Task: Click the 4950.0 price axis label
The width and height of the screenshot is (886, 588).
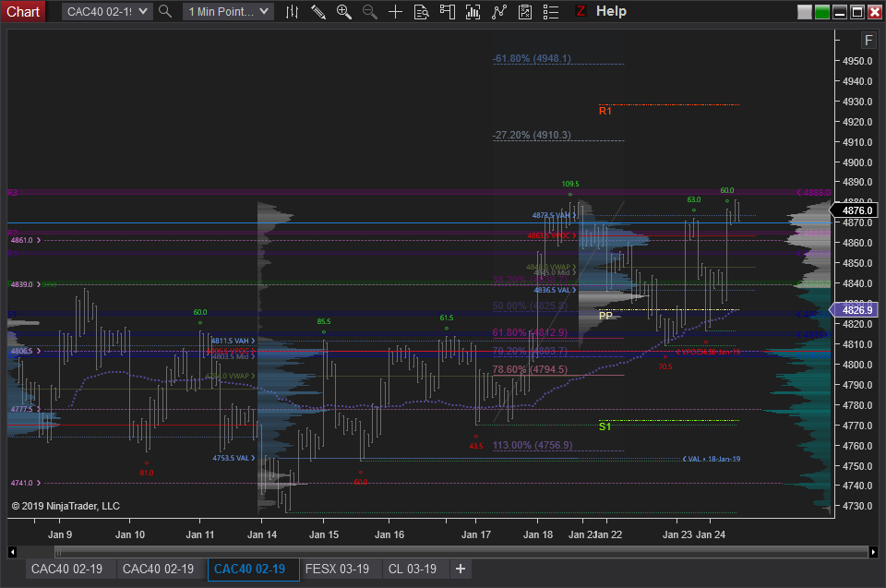Action: (x=857, y=61)
